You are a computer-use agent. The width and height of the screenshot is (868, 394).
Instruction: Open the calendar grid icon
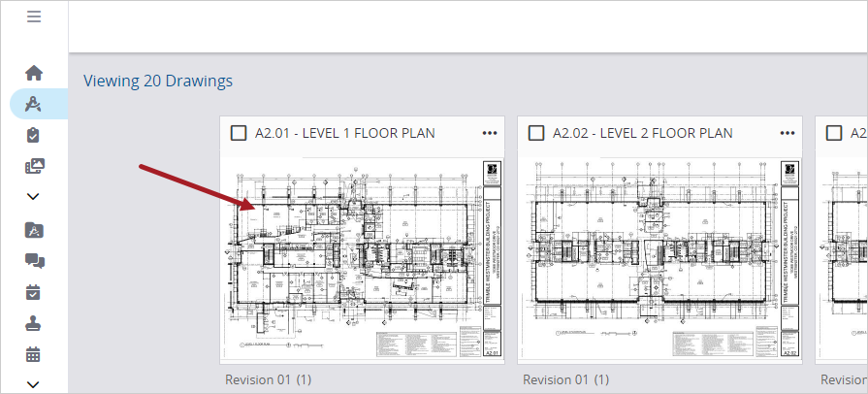coord(33,354)
